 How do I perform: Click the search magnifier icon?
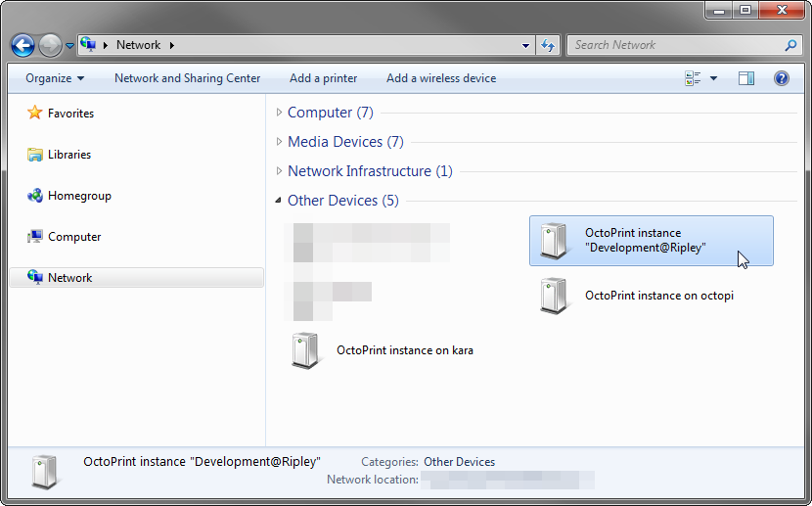click(x=790, y=45)
